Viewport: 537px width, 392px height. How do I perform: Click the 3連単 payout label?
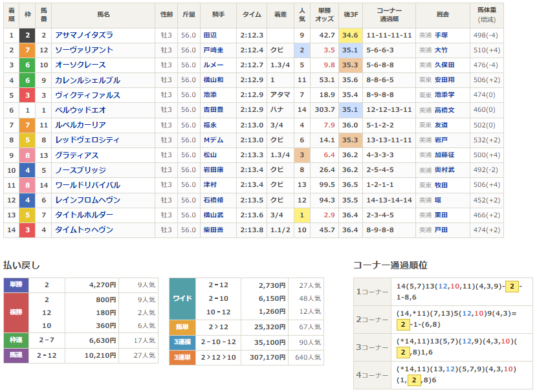pyautogui.click(x=182, y=358)
